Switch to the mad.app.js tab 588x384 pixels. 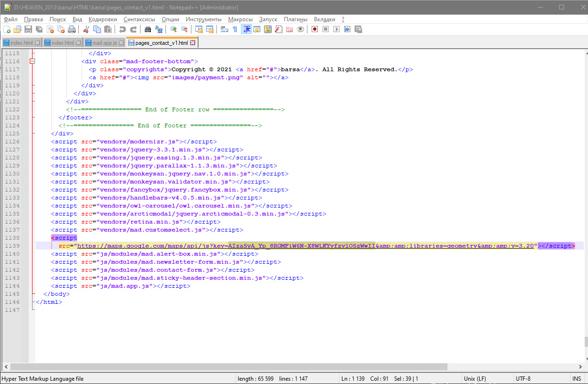coord(104,43)
